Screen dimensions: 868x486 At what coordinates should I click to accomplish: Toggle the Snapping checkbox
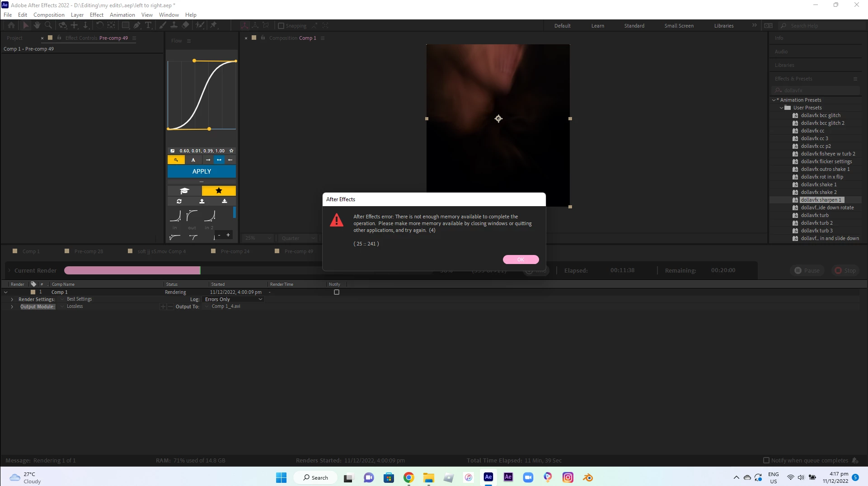click(281, 26)
